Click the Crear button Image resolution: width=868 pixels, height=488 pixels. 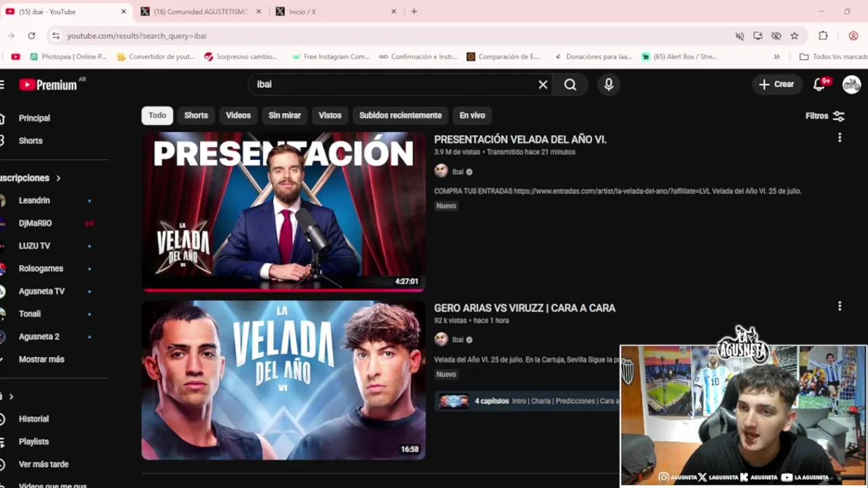coord(776,85)
